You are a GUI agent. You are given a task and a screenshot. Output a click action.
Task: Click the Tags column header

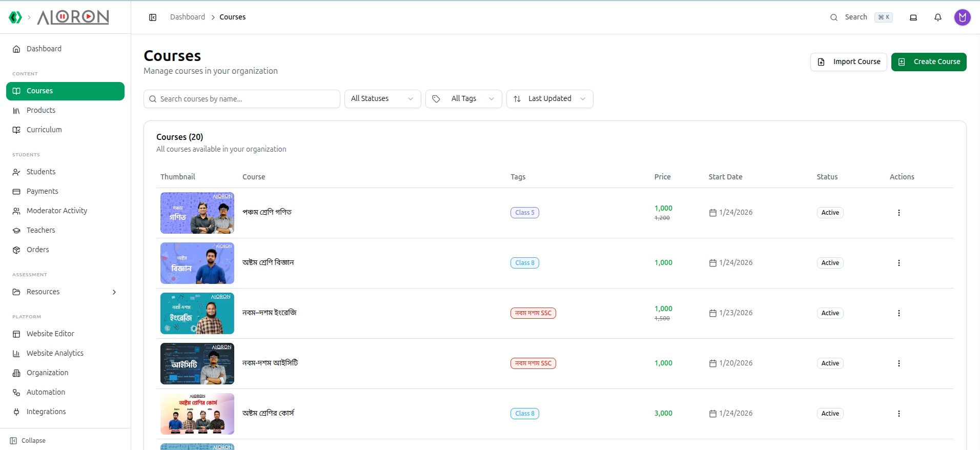click(518, 177)
